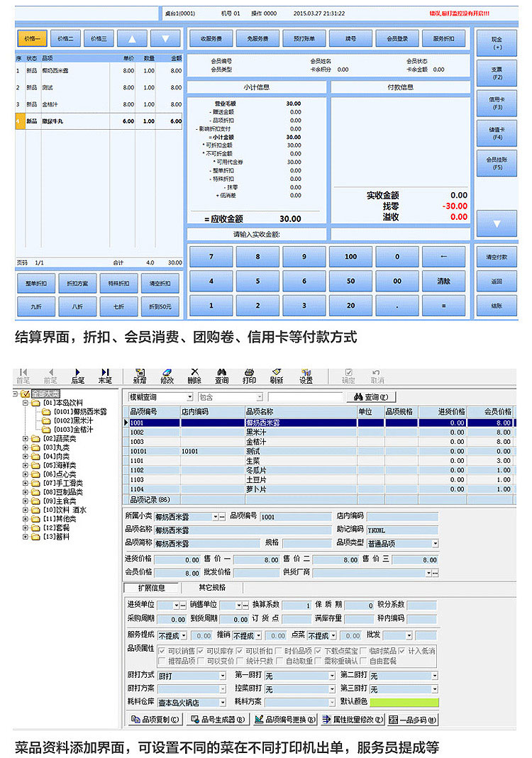
Task: Open the 品项类型 普通品项 dropdown
Action: point(435,544)
